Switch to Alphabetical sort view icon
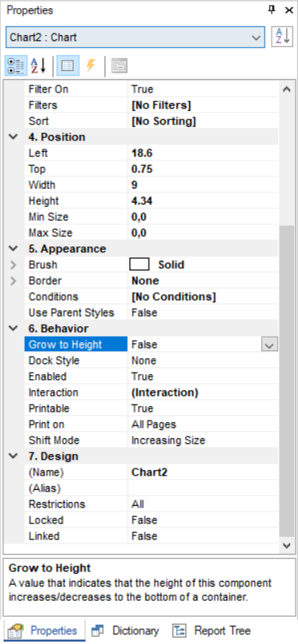This screenshot has height=644, width=298. point(39,65)
